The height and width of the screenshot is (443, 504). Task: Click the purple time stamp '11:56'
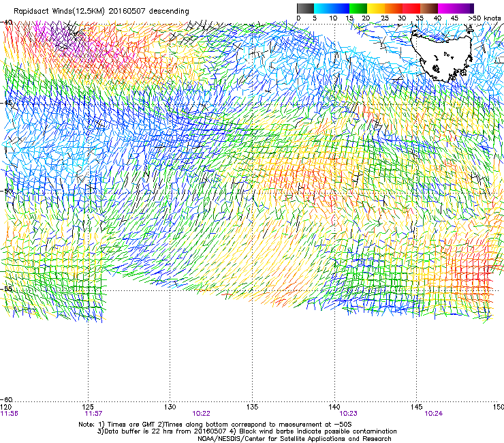tap(10, 414)
